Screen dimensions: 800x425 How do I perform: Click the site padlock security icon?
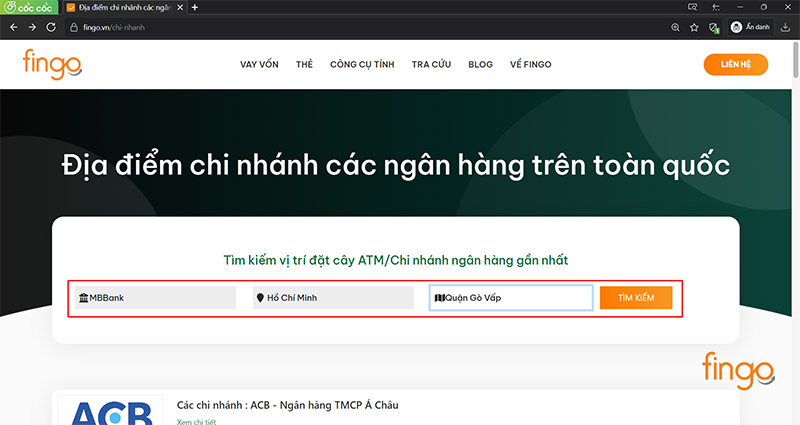point(73,28)
